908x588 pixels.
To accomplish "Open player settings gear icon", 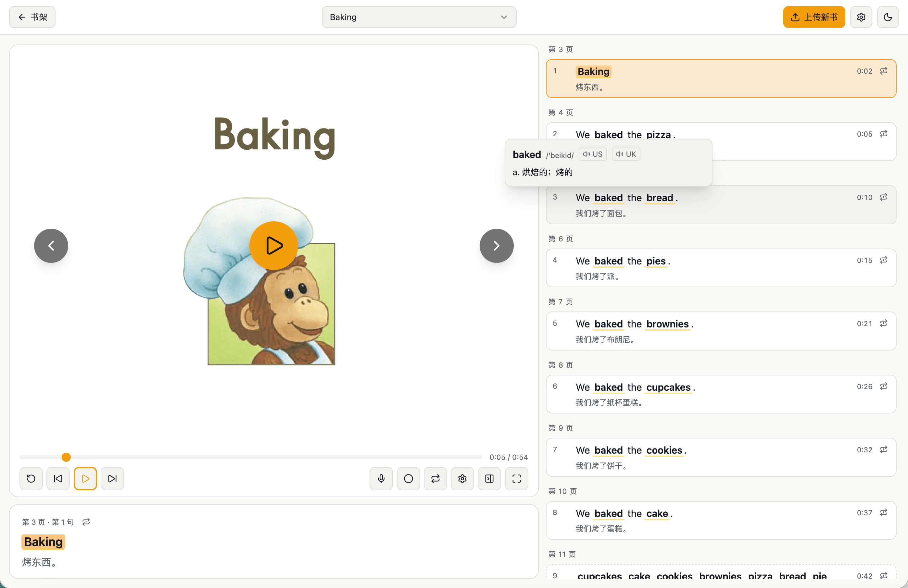I will (x=462, y=479).
